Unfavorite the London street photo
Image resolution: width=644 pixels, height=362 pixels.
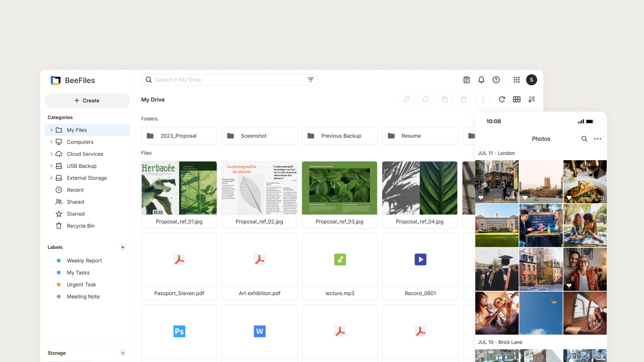[481, 198]
